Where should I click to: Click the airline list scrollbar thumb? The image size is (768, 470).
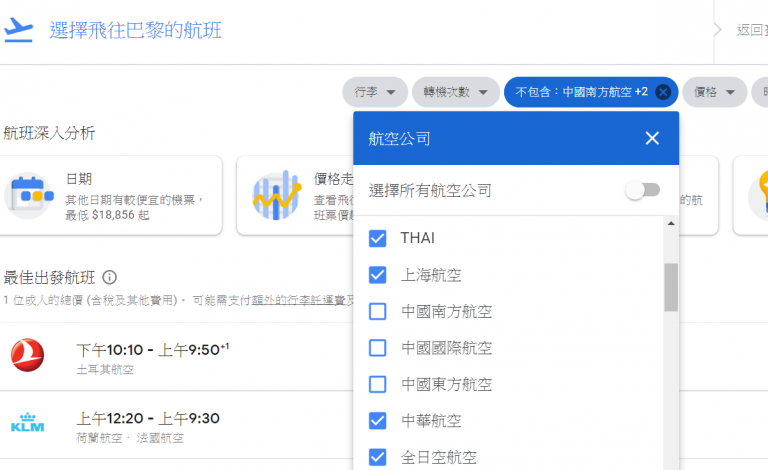[671, 287]
